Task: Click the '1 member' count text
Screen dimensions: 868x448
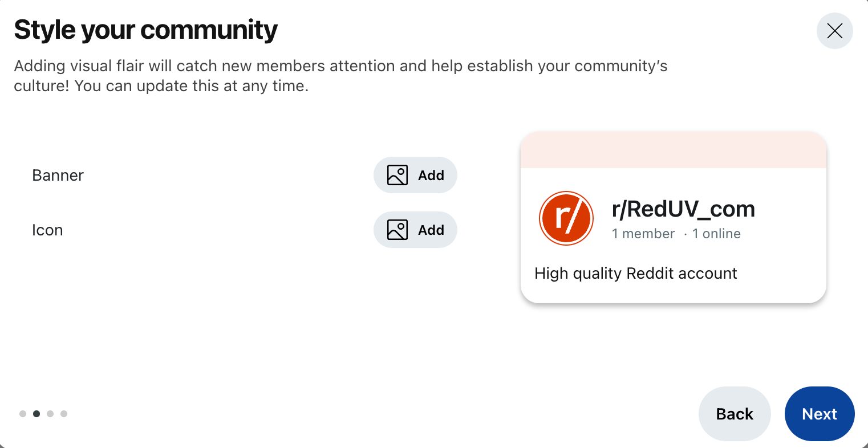Action: pyautogui.click(x=643, y=234)
